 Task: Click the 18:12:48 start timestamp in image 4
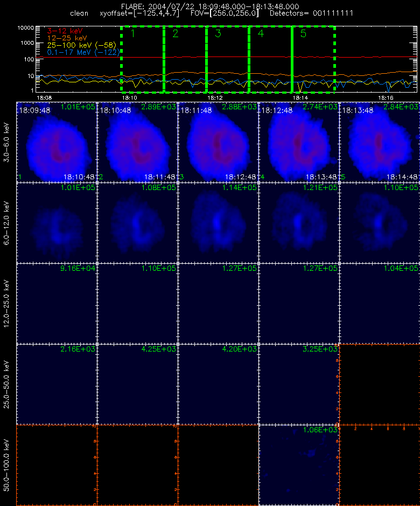[x=277, y=110]
